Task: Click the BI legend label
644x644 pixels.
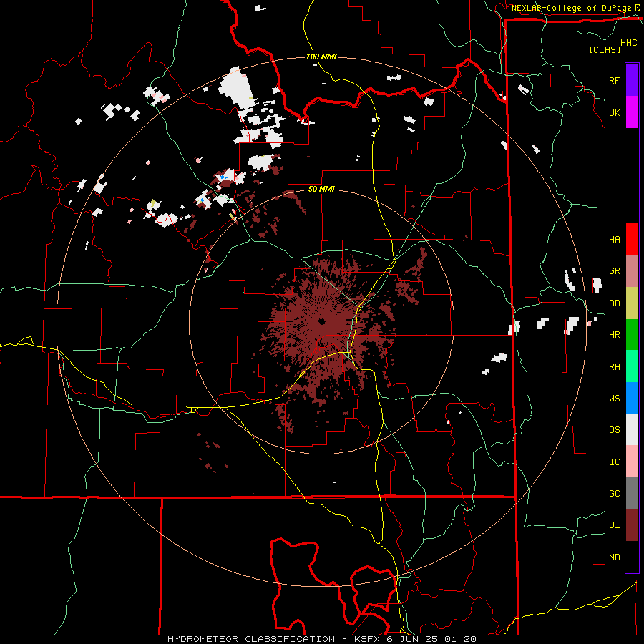Action: (x=614, y=525)
